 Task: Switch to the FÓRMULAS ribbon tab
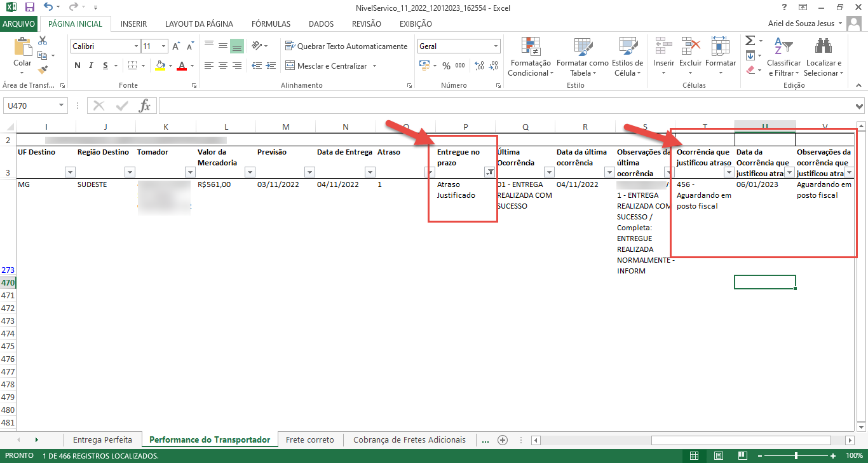click(x=271, y=24)
